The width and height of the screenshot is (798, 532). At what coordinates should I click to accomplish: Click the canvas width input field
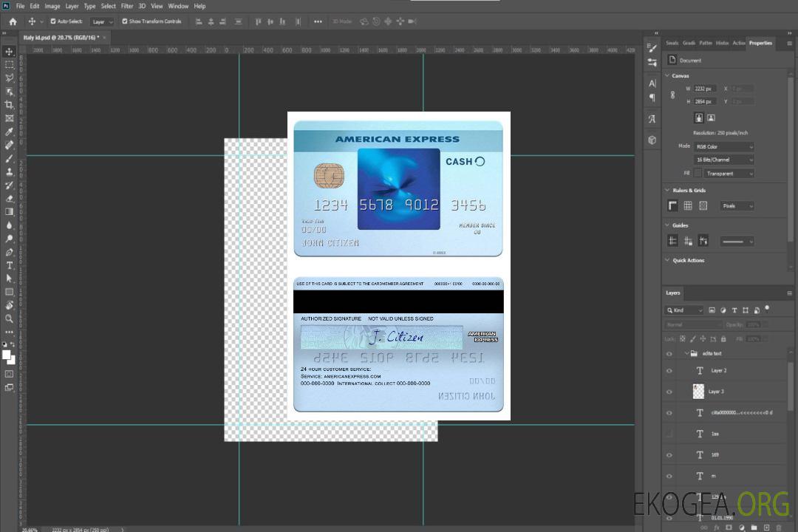[x=704, y=89]
